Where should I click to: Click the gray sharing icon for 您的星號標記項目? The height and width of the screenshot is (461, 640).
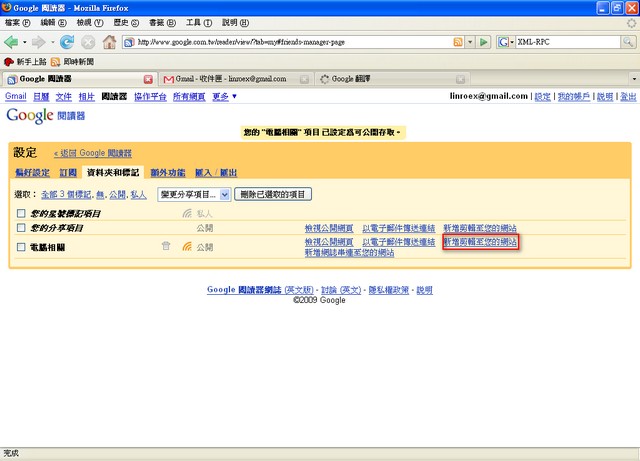coord(187,213)
